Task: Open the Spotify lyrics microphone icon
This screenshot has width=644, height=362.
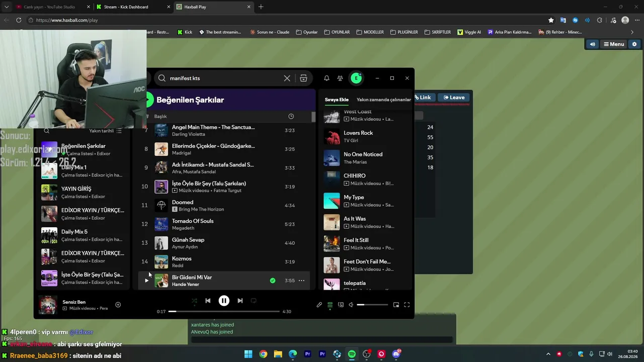Action: click(x=319, y=305)
